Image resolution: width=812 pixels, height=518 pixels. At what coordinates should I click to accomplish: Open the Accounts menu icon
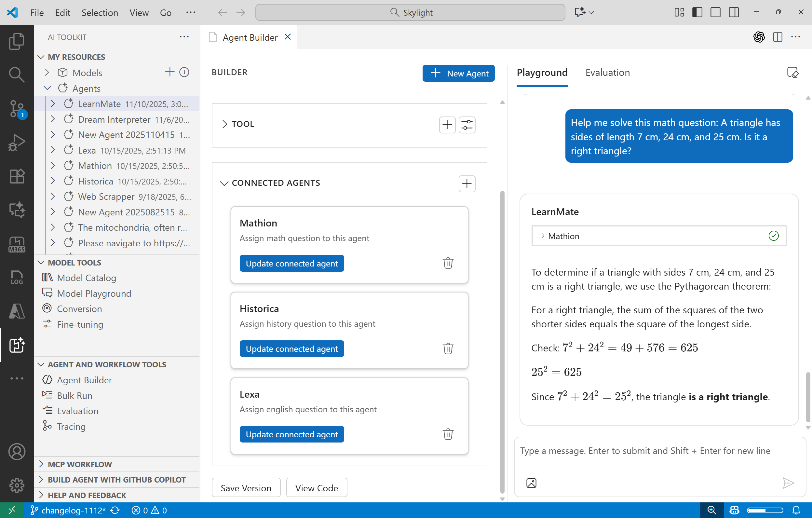point(17,452)
